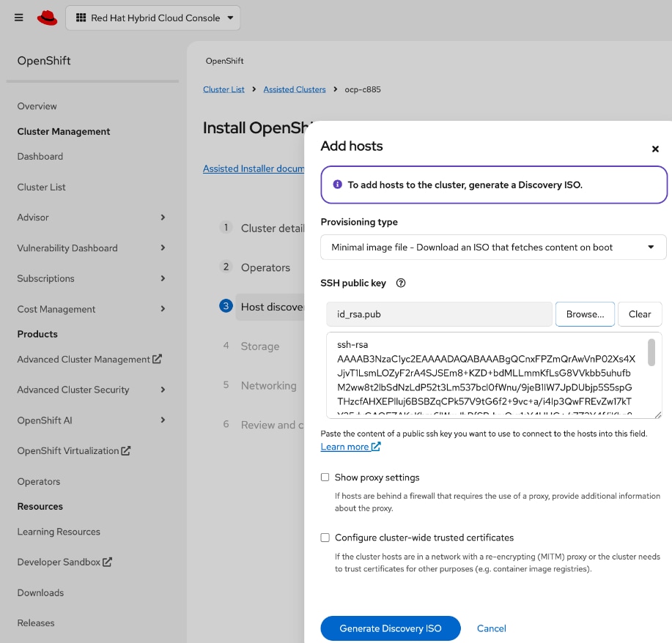
Task: Select Dashboard in the sidebar
Action: pyautogui.click(x=40, y=156)
